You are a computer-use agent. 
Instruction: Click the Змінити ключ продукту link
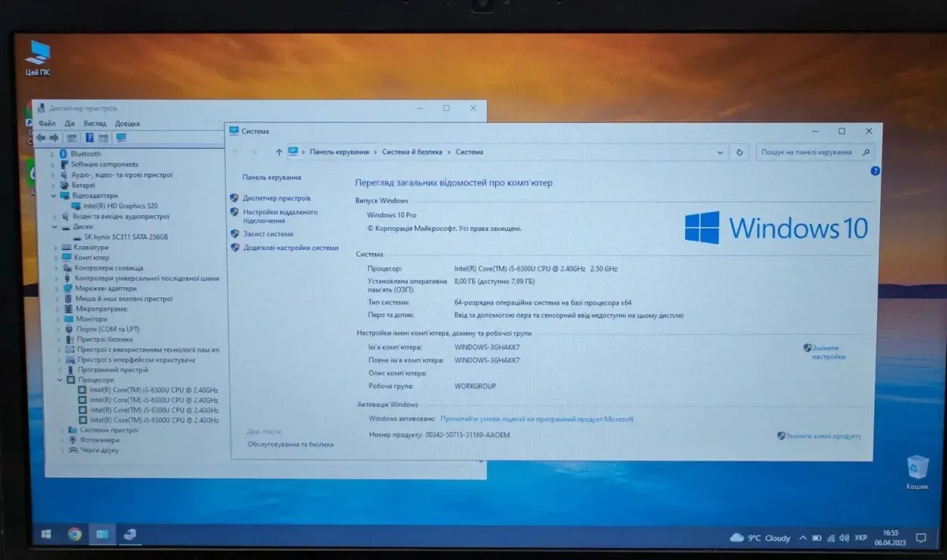(x=823, y=436)
